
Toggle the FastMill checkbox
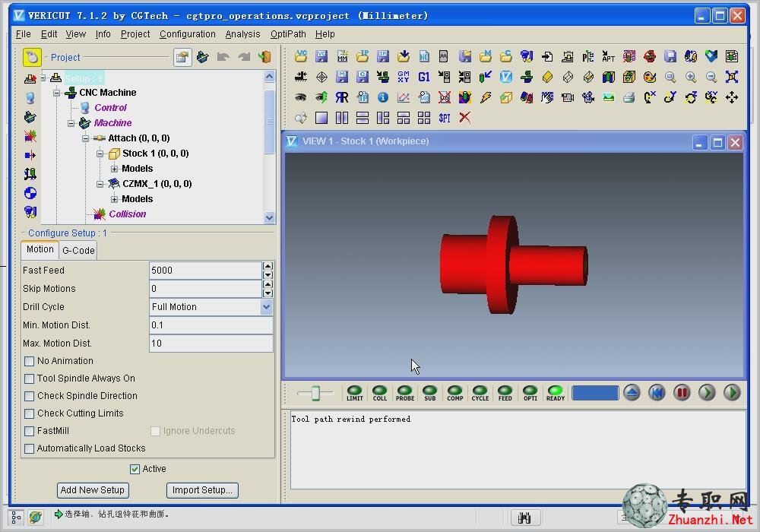(29, 431)
